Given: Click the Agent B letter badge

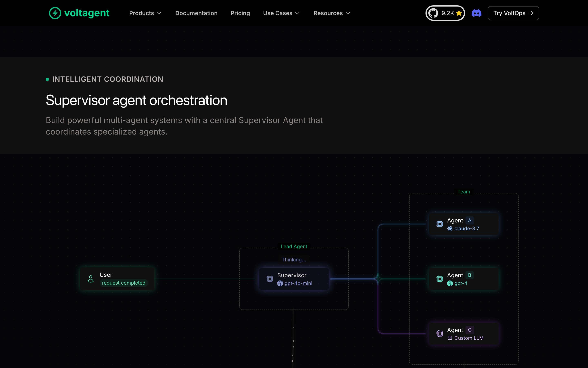Looking at the screenshot, I should tap(469, 275).
